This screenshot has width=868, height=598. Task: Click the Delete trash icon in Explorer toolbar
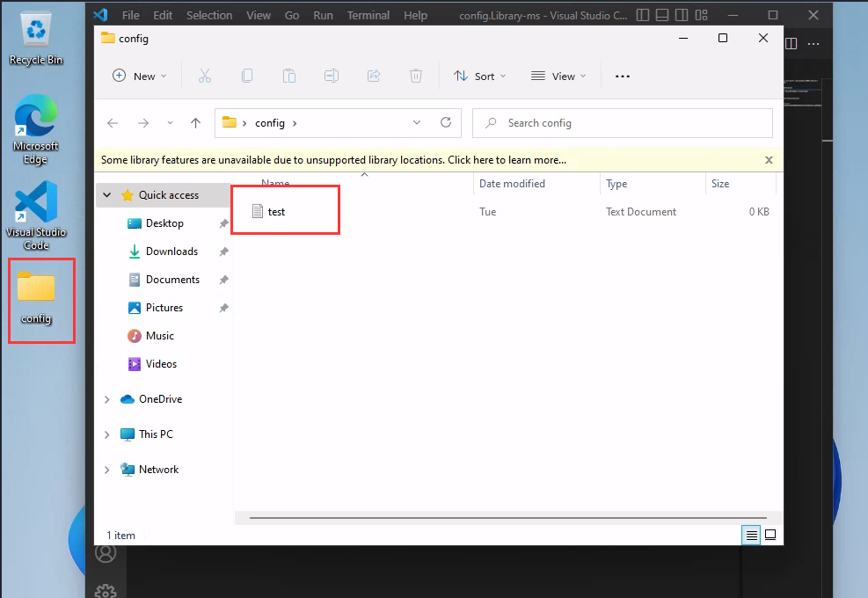416,76
